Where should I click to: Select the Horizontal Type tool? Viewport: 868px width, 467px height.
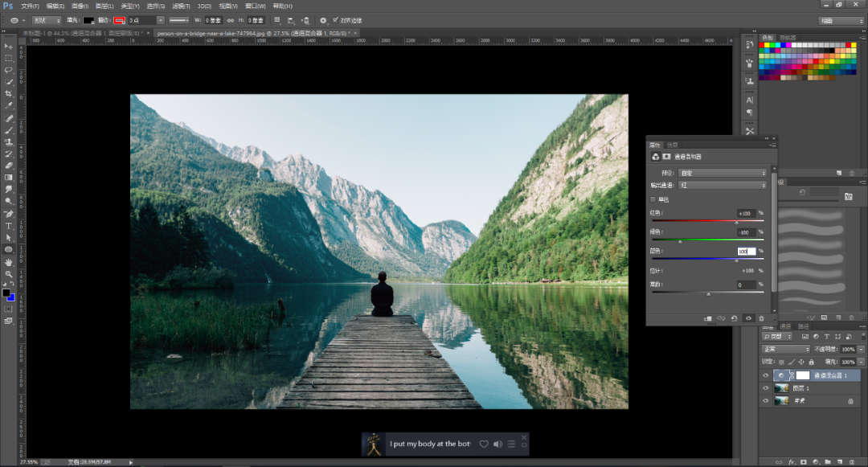(x=8, y=226)
